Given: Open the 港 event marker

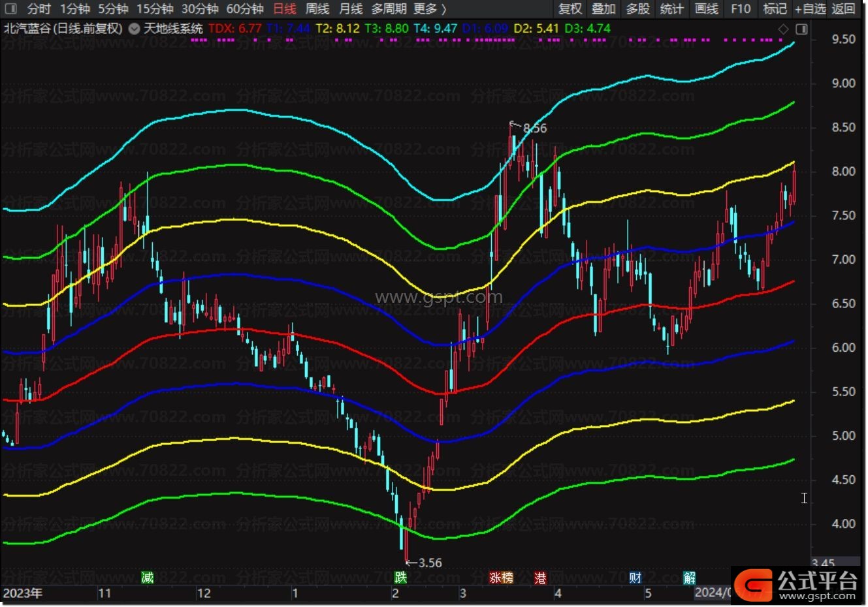Looking at the screenshot, I should pos(540,578).
